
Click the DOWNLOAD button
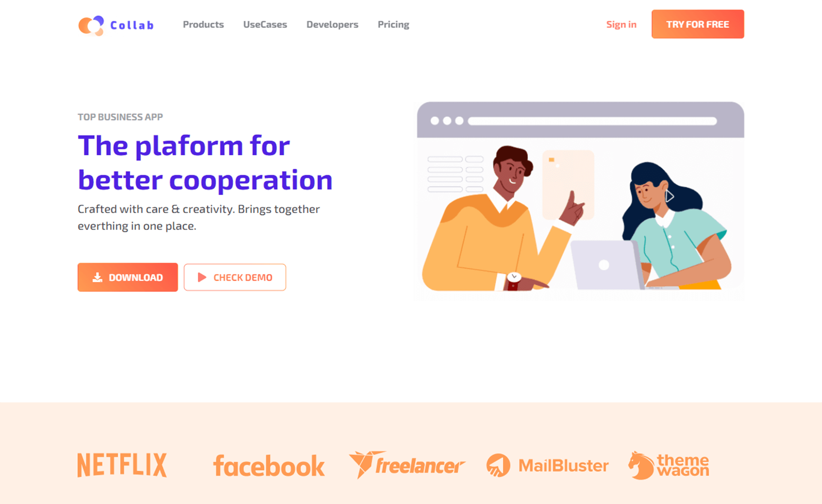click(128, 277)
